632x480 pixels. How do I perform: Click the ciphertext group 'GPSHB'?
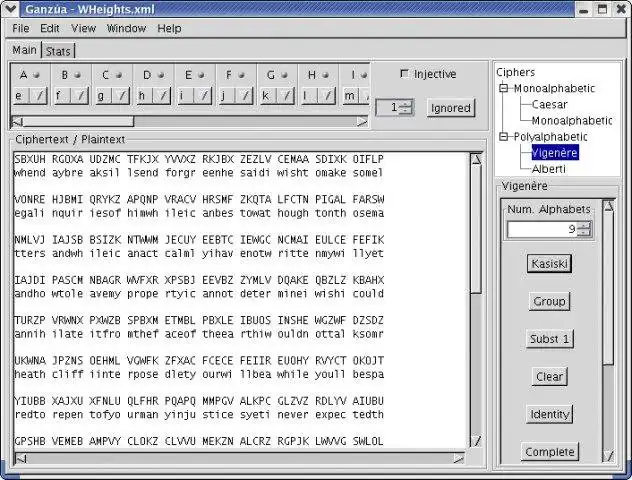pyautogui.click(x=29, y=441)
